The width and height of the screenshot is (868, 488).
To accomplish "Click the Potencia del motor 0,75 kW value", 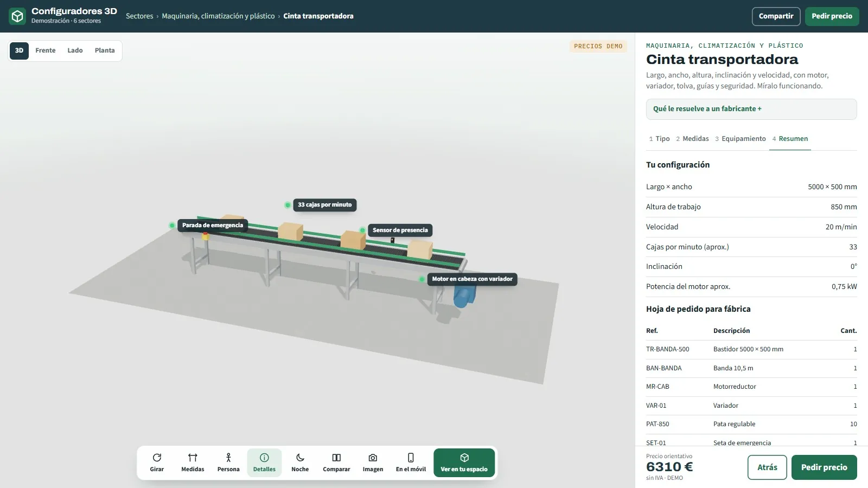I will tap(844, 287).
